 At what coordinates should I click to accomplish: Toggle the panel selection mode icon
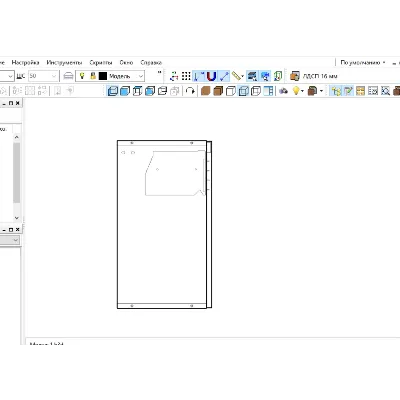(252, 76)
